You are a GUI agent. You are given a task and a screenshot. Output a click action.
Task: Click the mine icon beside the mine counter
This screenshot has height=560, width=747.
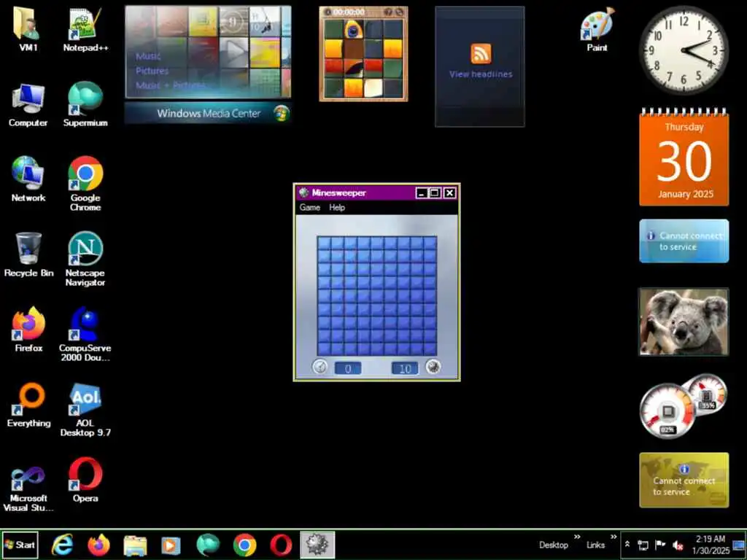tap(433, 367)
